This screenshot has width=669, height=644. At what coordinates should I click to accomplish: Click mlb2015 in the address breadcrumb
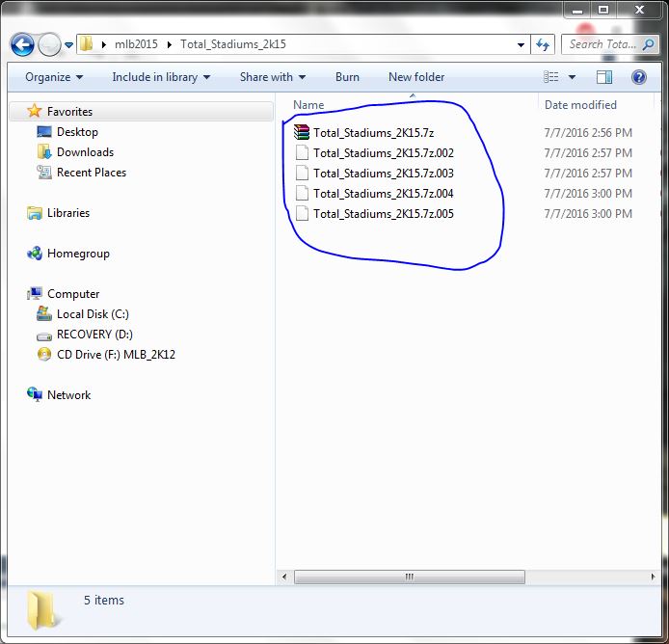(135, 44)
